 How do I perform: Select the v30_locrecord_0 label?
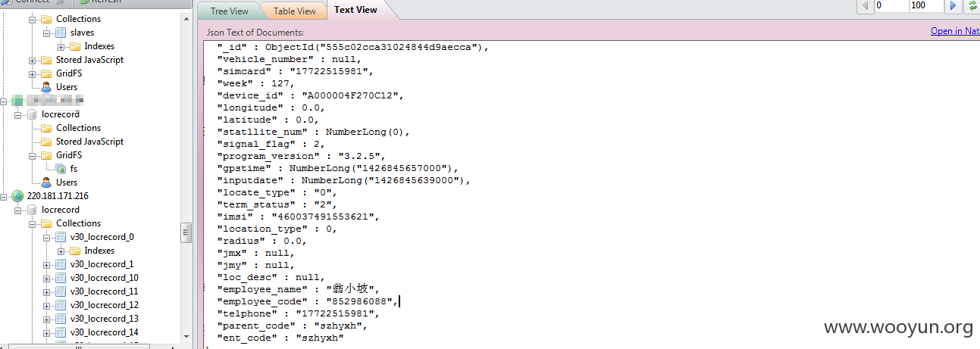click(102, 237)
